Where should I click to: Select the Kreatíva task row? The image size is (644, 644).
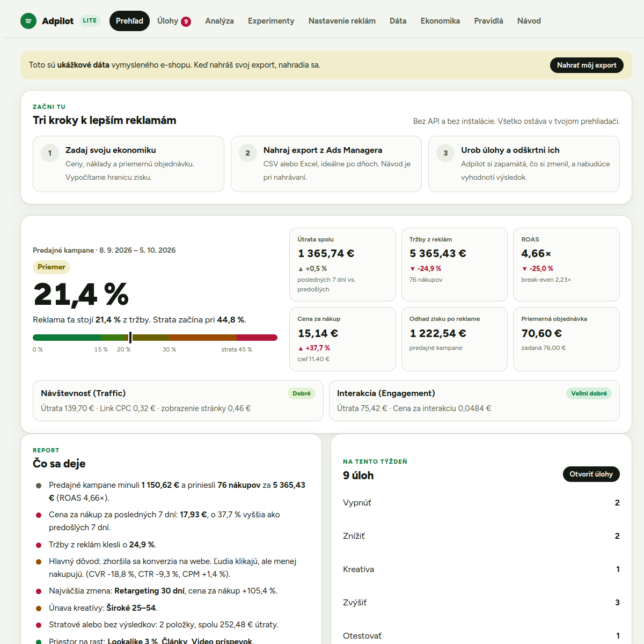pos(481,569)
